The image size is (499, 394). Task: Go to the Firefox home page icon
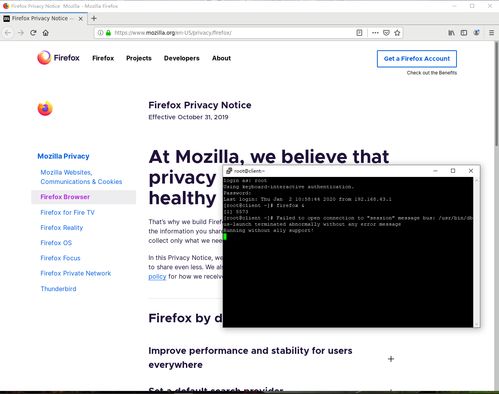click(46, 33)
